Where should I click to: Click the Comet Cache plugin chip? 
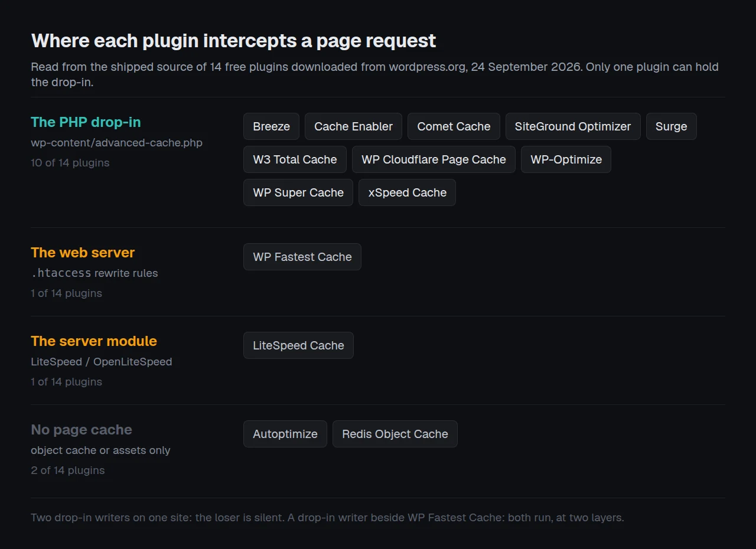pos(454,126)
